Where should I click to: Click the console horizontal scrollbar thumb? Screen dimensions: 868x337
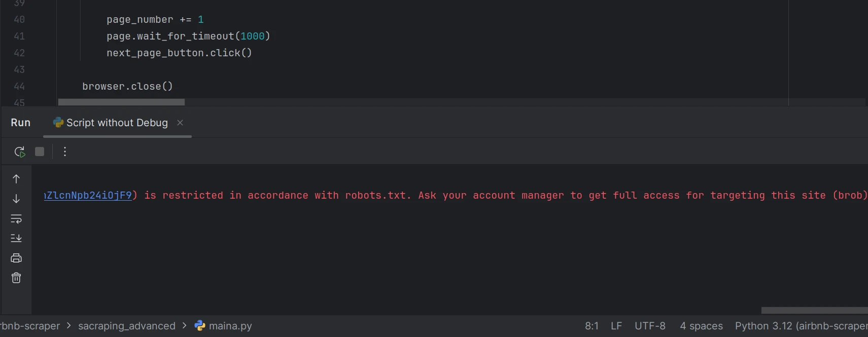[x=814, y=310]
